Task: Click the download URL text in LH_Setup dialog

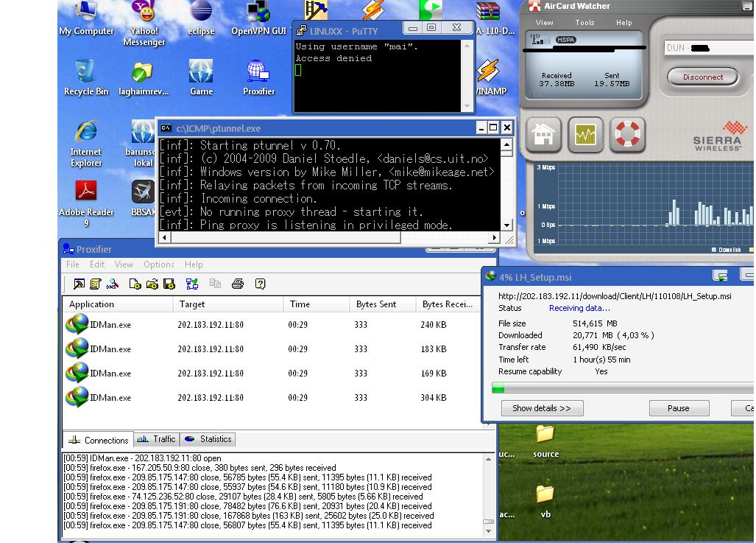Action: click(615, 296)
